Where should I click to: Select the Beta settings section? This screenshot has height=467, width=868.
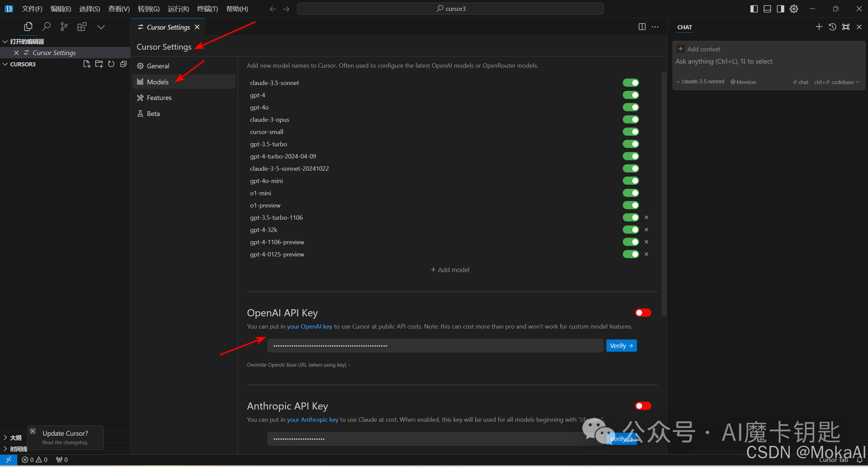pyautogui.click(x=184, y=114)
